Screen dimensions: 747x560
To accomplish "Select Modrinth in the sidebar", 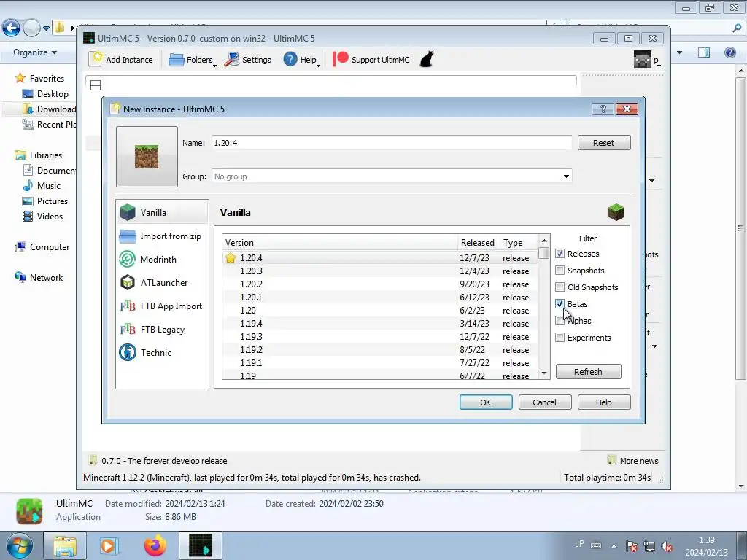I will coord(163,260).
